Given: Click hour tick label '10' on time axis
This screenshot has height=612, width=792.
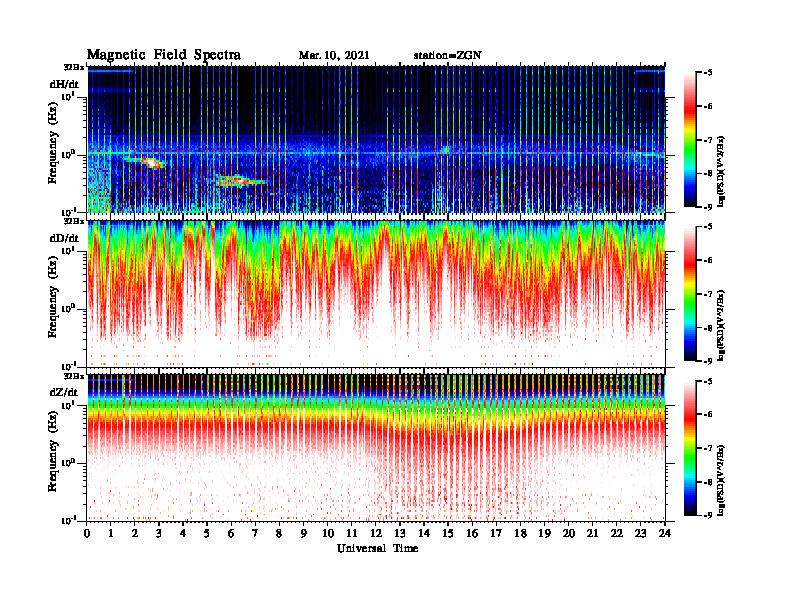Looking at the screenshot, I should tap(328, 533).
